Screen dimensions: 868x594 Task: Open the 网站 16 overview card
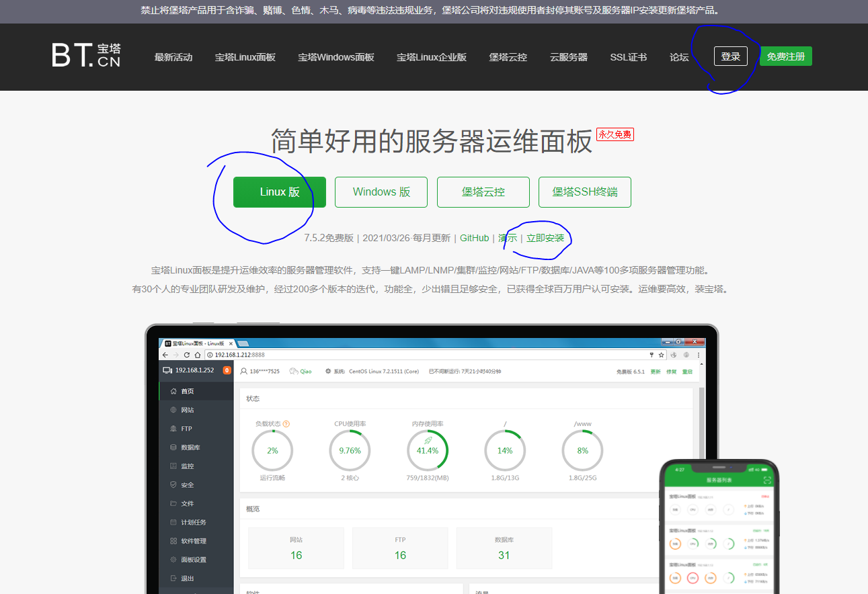(x=297, y=548)
